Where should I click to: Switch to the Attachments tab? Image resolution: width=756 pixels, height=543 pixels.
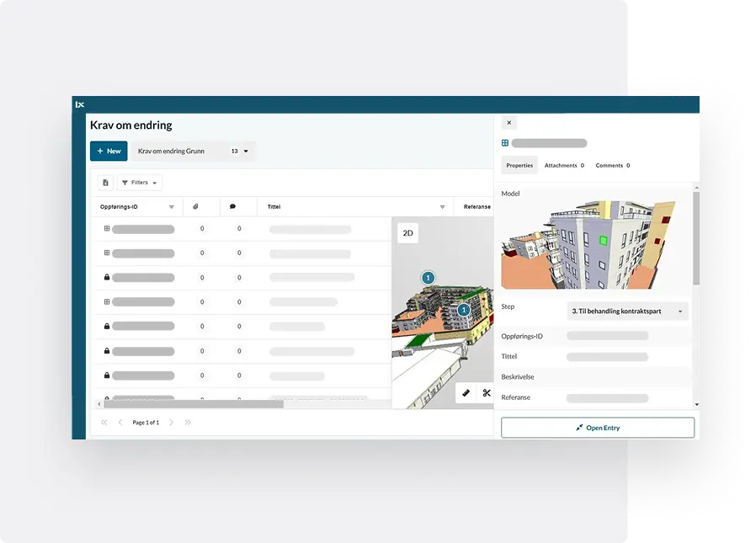tap(563, 166)
